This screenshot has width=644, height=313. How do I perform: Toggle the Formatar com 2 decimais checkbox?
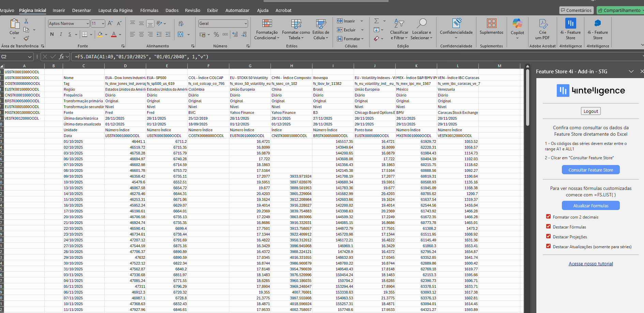[x=549, y=217]
